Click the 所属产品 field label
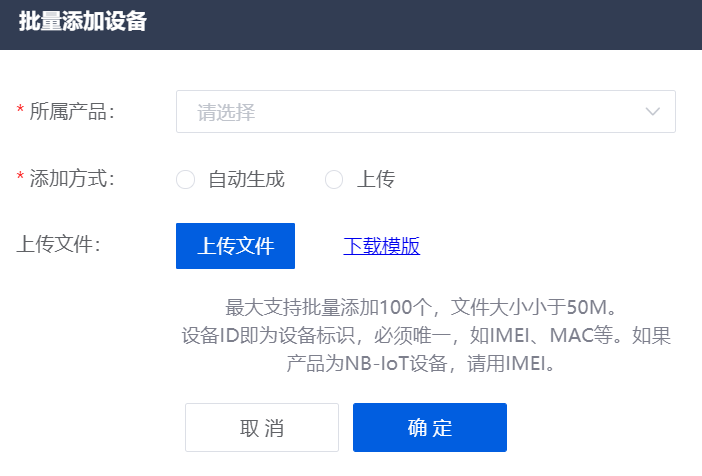This screenshot has height=476, width=702. [72, 112]
